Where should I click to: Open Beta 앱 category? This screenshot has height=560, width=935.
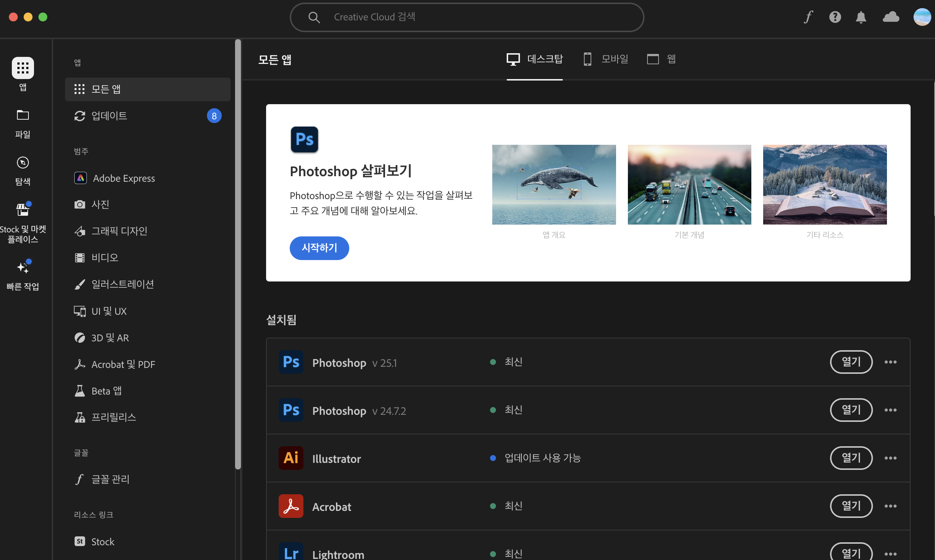147,390
